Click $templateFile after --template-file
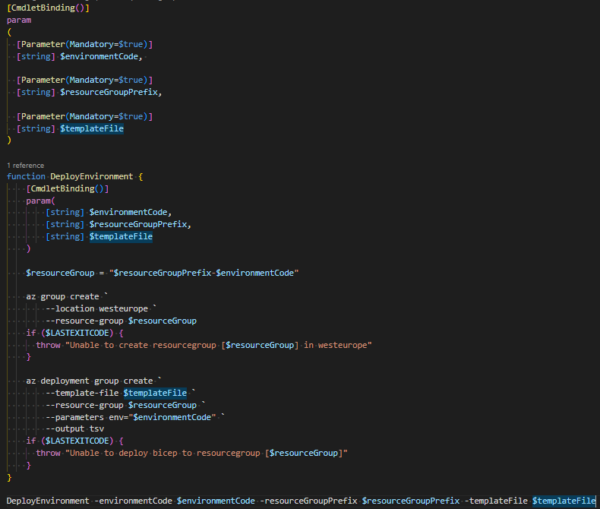The width and height of the screenshot is (600, 509). tap(155, 393)
